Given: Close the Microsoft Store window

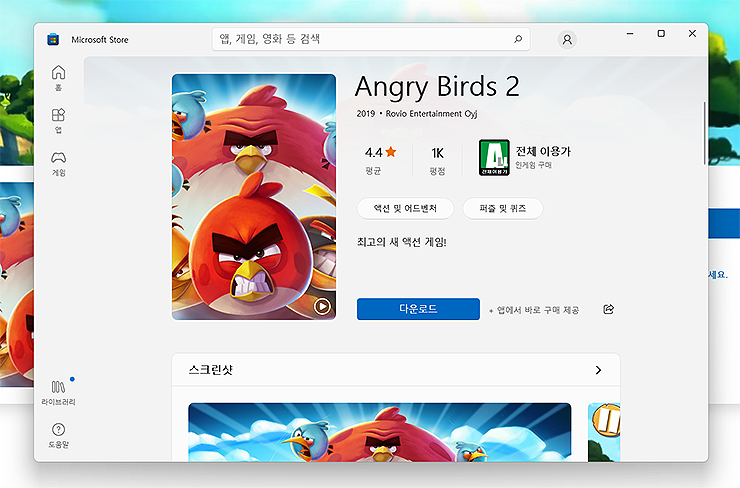Looking at the screenshot, I should click(692, 34).
